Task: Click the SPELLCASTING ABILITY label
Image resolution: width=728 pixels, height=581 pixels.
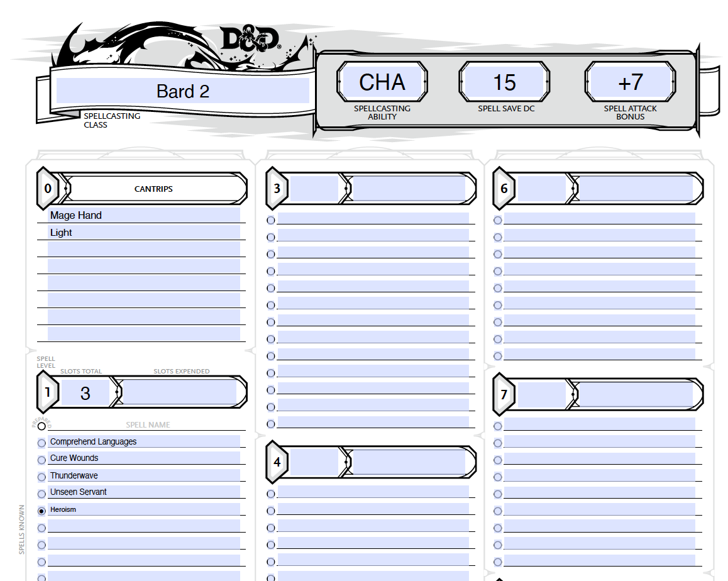Action: pyautogui.click(x=382, y=113)
